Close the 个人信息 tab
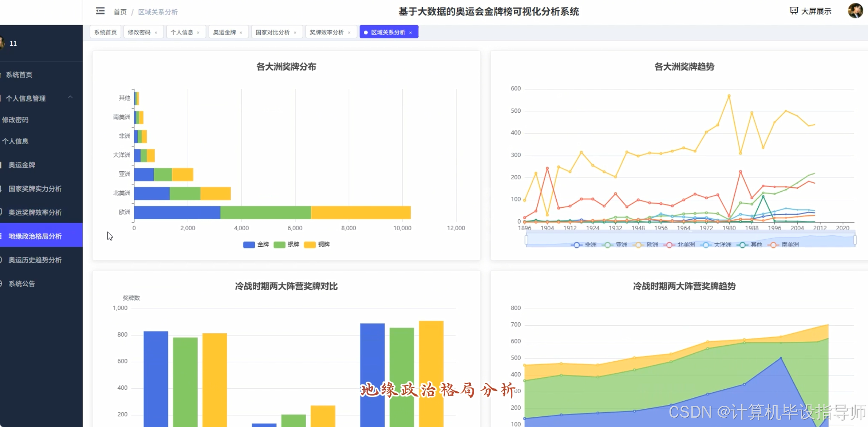 click(198, 33)
